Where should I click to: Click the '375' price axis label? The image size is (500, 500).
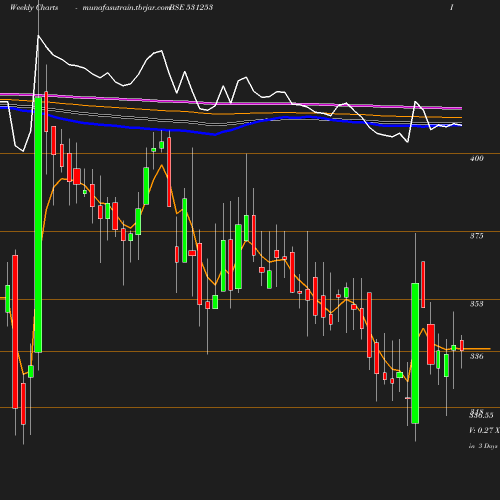click(477, 236)
